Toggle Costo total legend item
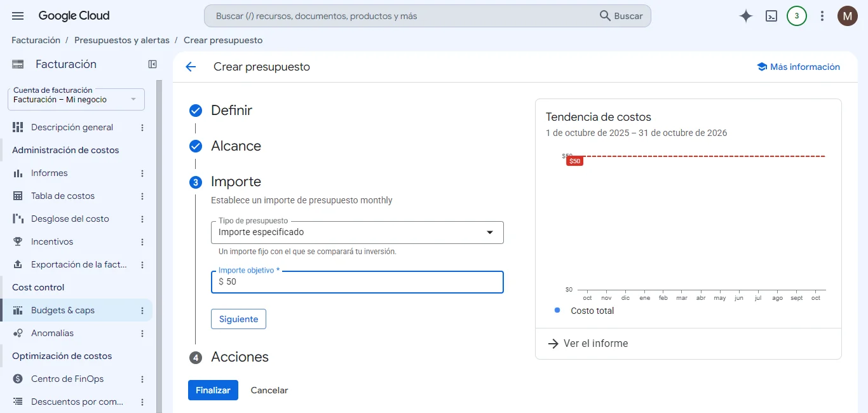The width and height of the screenshot is (868, 413). [x=585, y=311]
